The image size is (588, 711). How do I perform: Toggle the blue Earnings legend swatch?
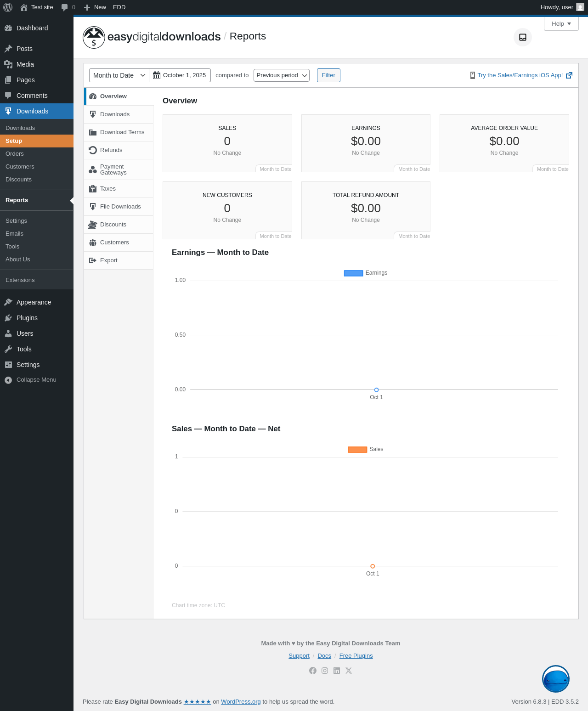pyautogui.click(x=354, y=273)
